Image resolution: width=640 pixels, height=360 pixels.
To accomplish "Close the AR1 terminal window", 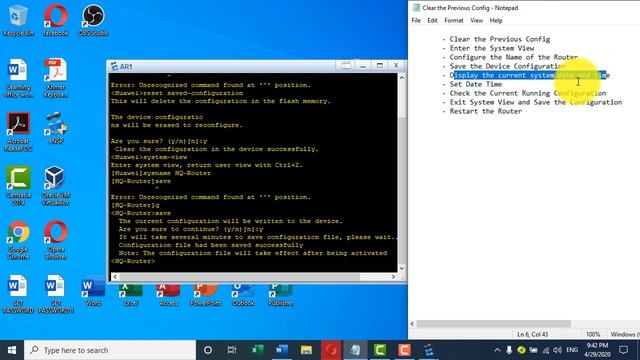I will (x=396, y=66).
